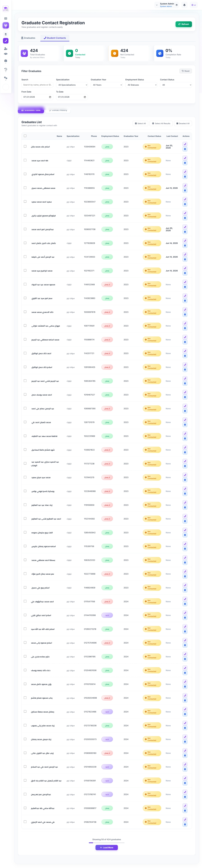
Task: Focus the search by name input field
Action: 37,85
